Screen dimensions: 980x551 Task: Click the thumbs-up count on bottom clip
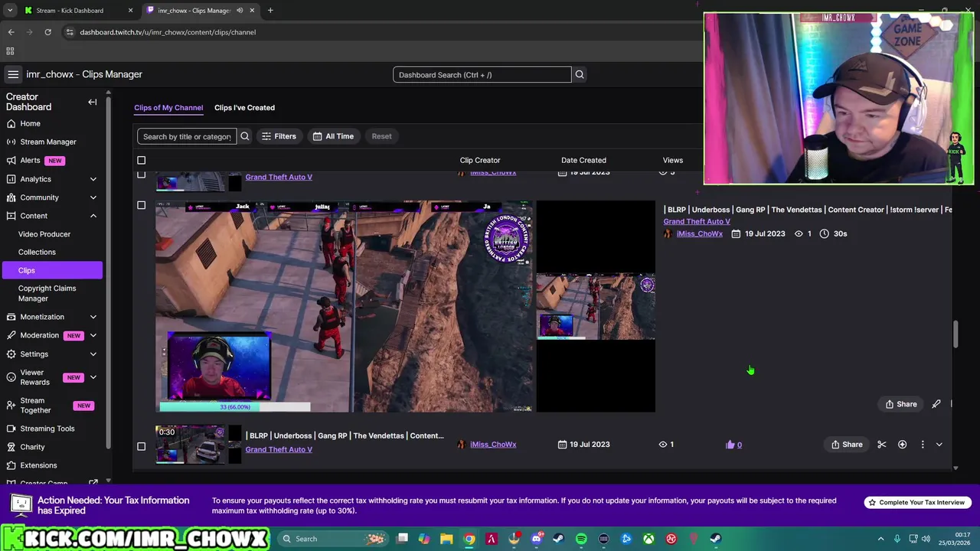tap(733, 445)
